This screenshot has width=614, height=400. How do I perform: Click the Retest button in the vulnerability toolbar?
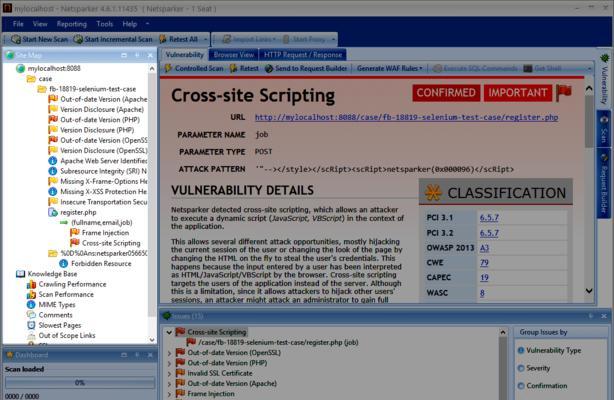point(244,68)
